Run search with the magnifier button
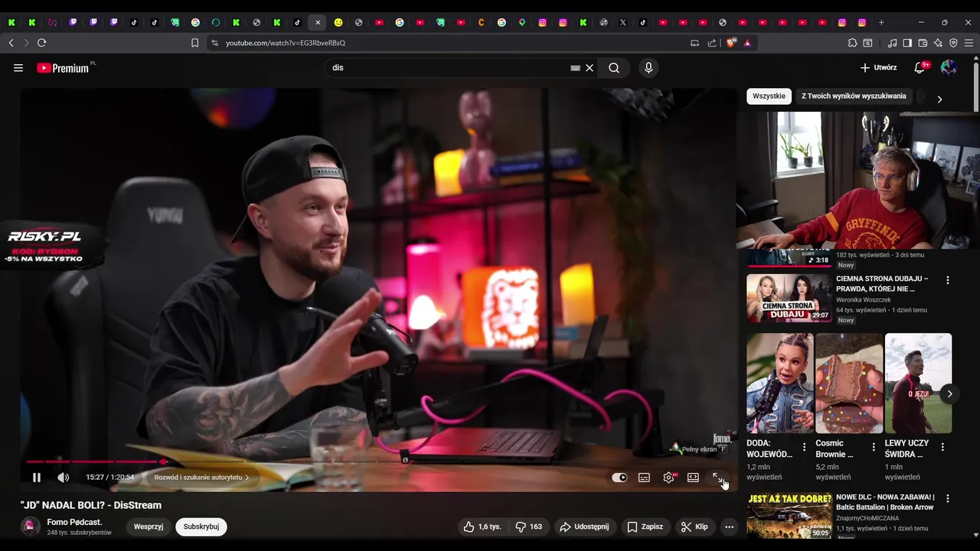 click(614, 68)
